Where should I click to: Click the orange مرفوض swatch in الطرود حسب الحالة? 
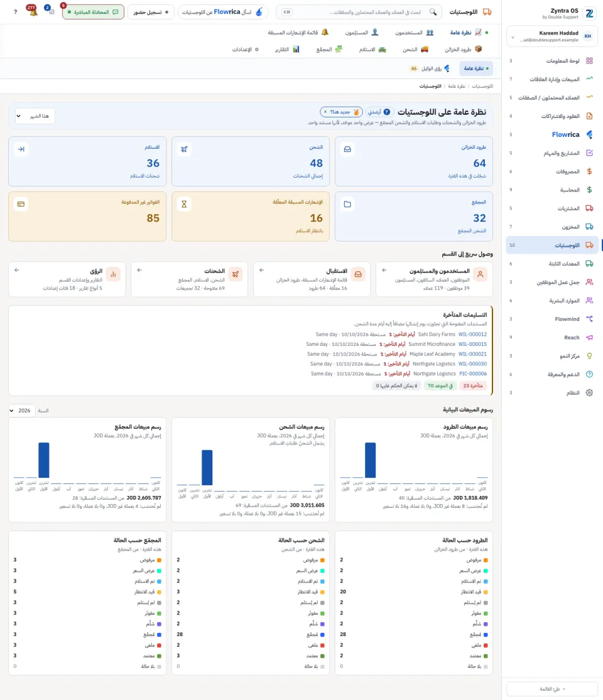click(x=486, y=560)
